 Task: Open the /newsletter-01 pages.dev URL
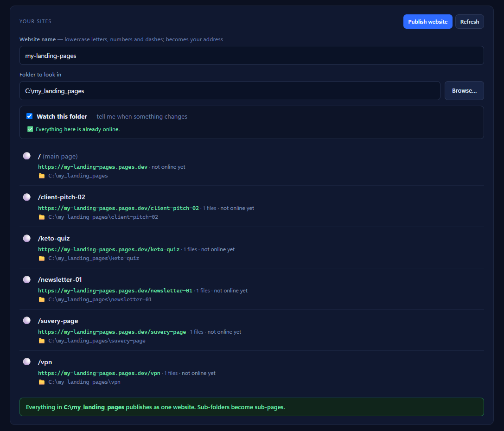[x=115, y=290]
